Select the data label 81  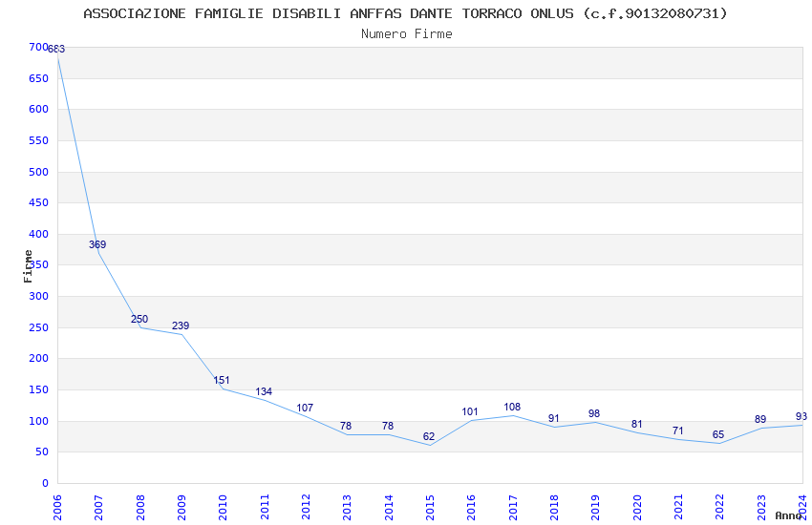point(637,425)
